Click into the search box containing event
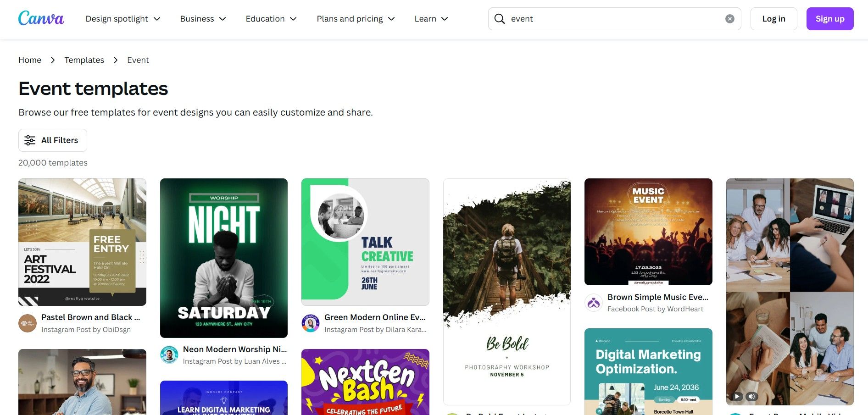This screenshot has height=415, width=868. [614, 19]
